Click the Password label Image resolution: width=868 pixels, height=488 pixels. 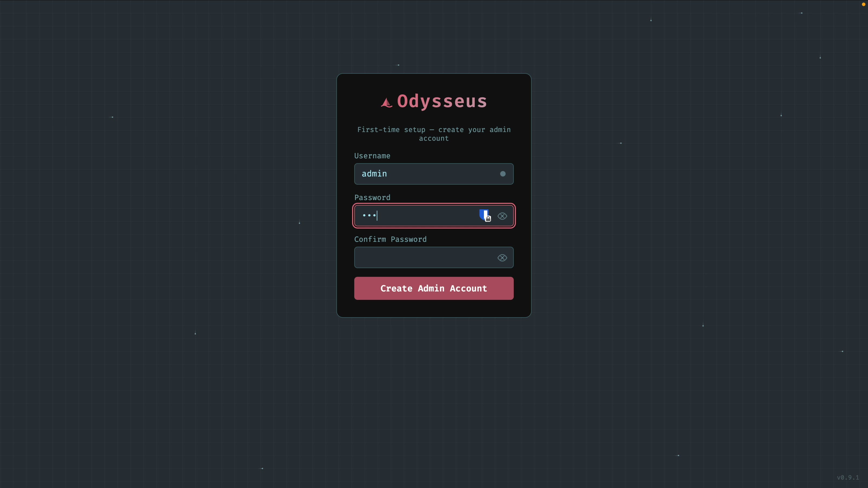pyautogui.click(x=372, y=198)
